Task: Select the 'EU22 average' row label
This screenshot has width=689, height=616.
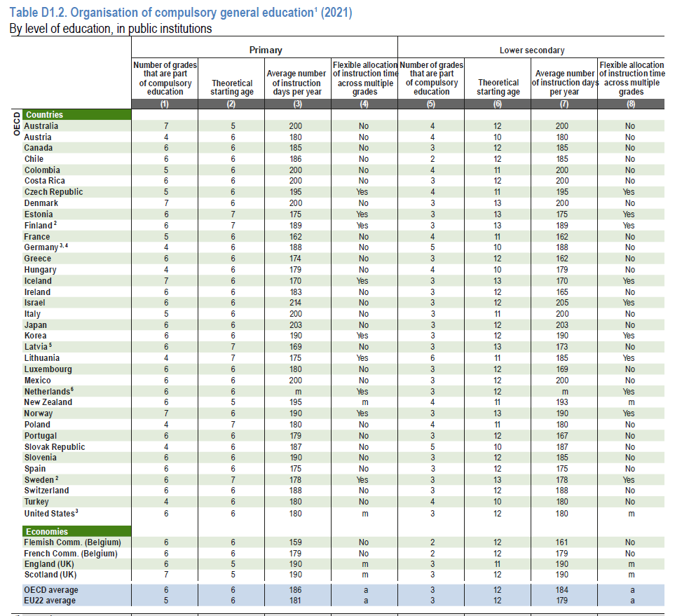Action: [x=50, y=601]
